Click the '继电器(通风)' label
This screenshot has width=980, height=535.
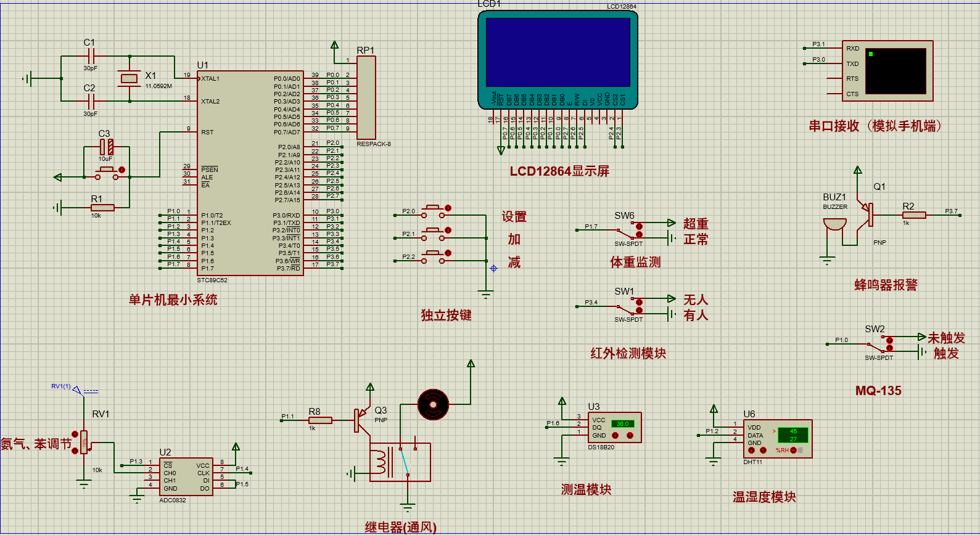(x=401, y=527)
